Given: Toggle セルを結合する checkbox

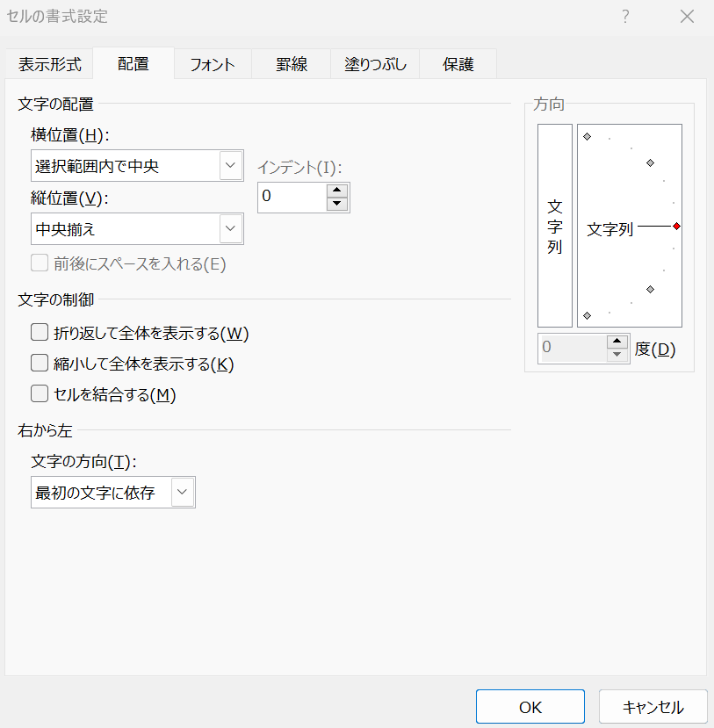Looking at the screenshot, I should [39, 394].
